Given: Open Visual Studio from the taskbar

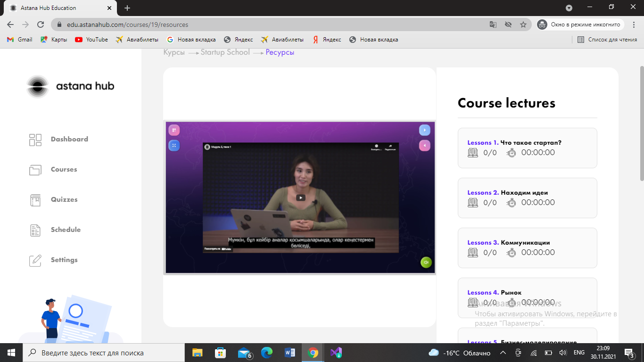Looking at the screenshot, I should click(336, 353).
